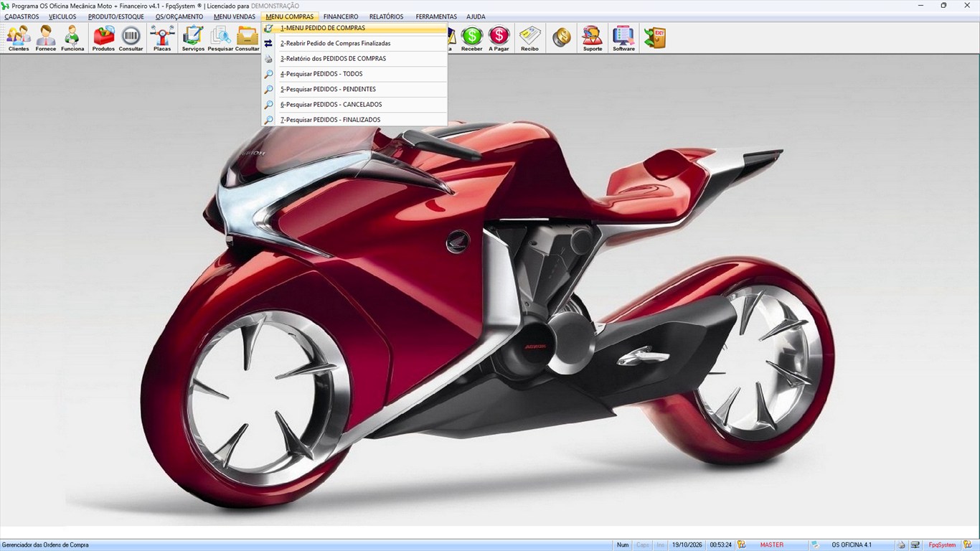This screenshot has height=551, width=980.
Task: Open the MENU VENDAS menu
Action: click(x=235, y=17)
